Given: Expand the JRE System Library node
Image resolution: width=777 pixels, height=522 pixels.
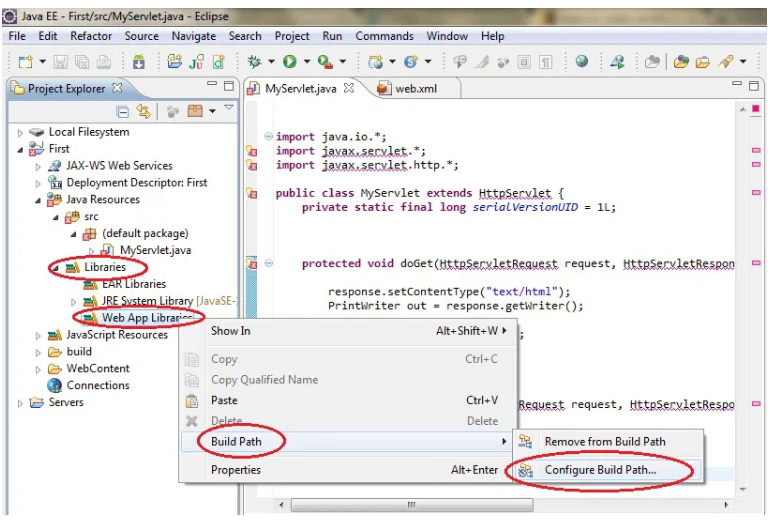Looking at the screenshot, I should point(73,301).
